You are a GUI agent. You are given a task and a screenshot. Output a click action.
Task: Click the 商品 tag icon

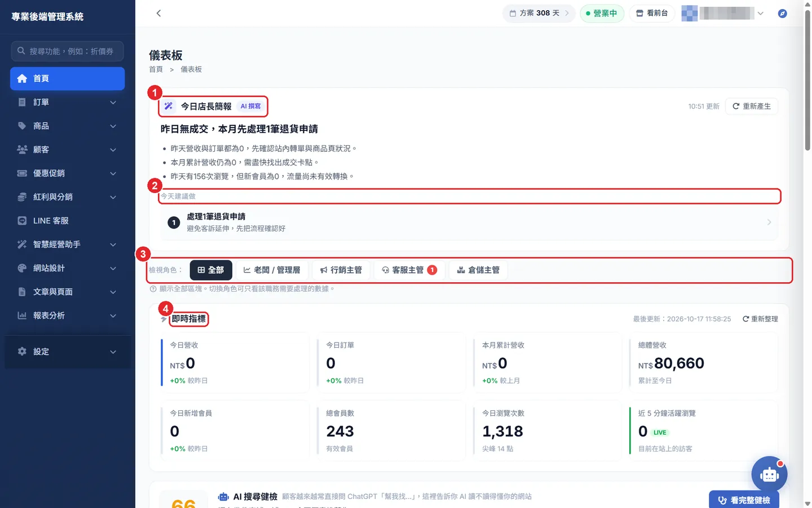(x=22, y=126)
